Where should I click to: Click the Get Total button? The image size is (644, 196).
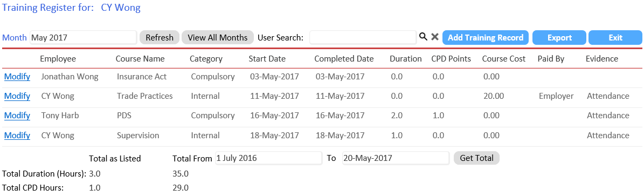[x=476, y=158]
